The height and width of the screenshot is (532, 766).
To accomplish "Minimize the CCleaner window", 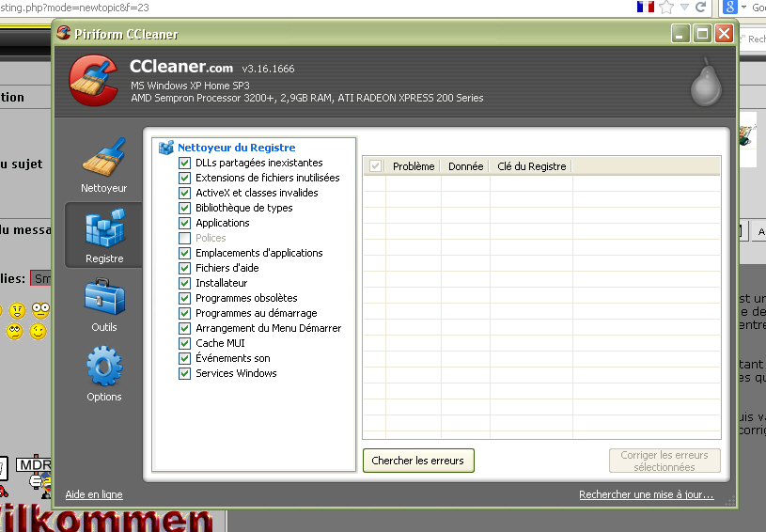I will click(x=680, y=34).
